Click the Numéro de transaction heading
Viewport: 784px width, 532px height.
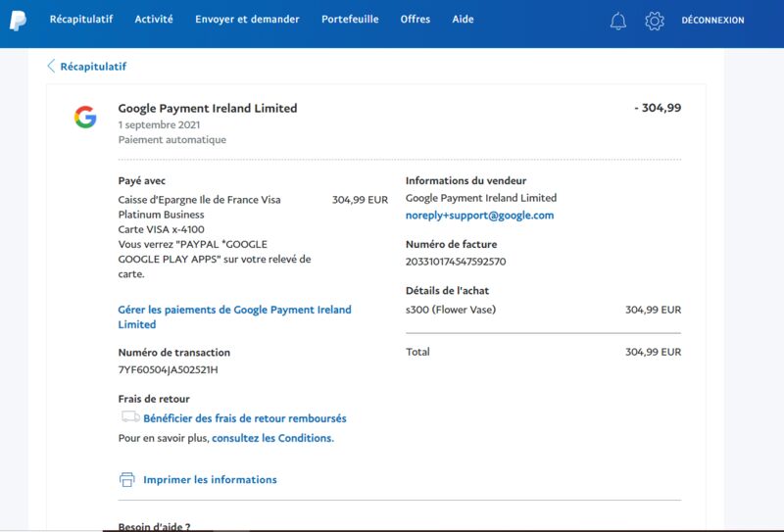(174, 352)
